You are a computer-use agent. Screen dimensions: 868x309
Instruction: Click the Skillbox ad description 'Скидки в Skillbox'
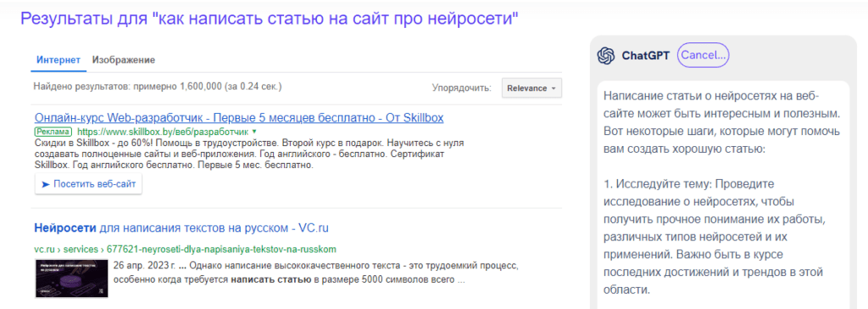249,154
